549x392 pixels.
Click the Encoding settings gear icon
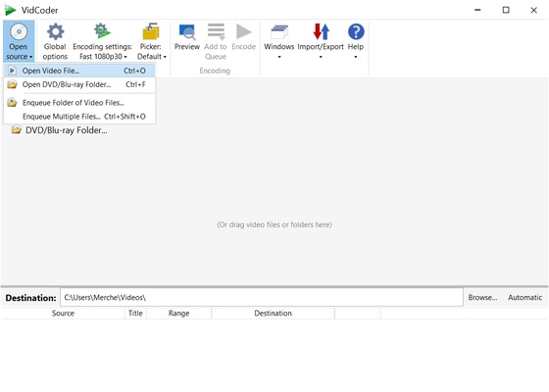[x=102, y=31]
